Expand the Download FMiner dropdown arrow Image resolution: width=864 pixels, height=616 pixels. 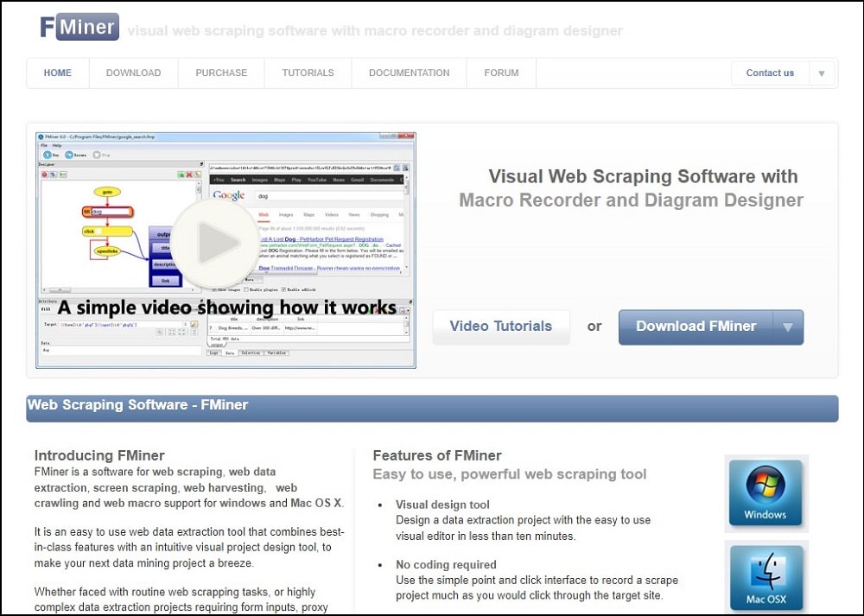[x=788, y=327]
